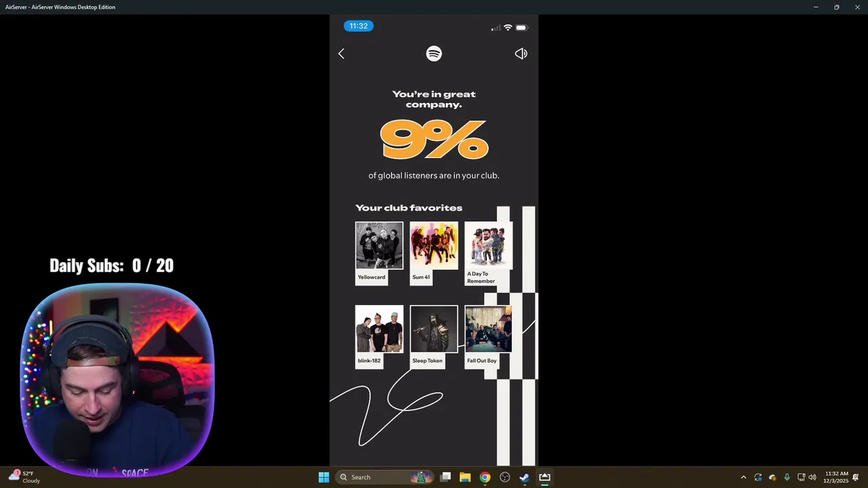
Task: Open the Windows Start menu
Action: (x=323, y=477)
